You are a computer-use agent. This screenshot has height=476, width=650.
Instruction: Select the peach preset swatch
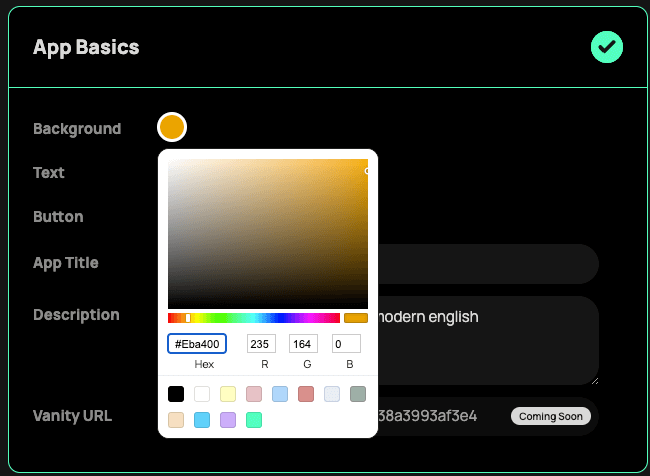click(176, 420)
